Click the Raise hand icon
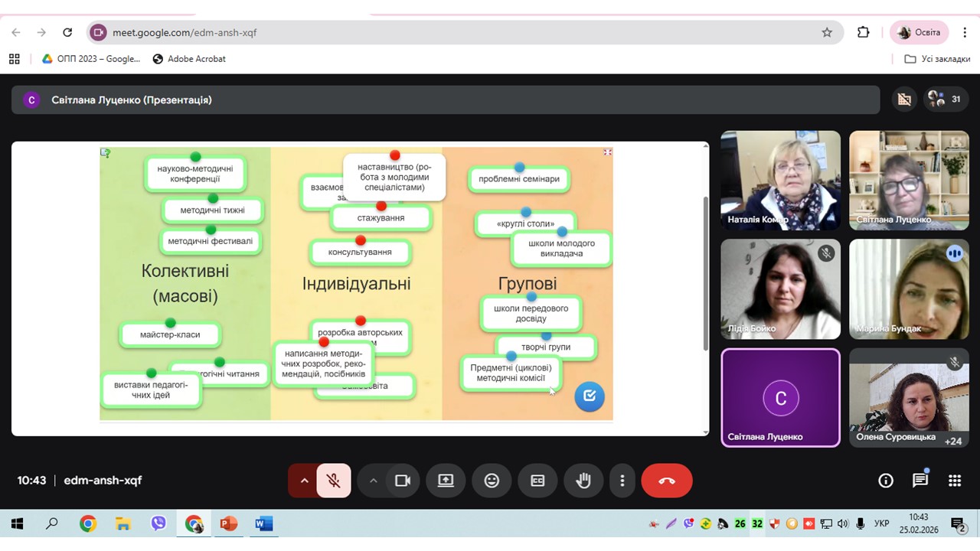 (583, 481)
